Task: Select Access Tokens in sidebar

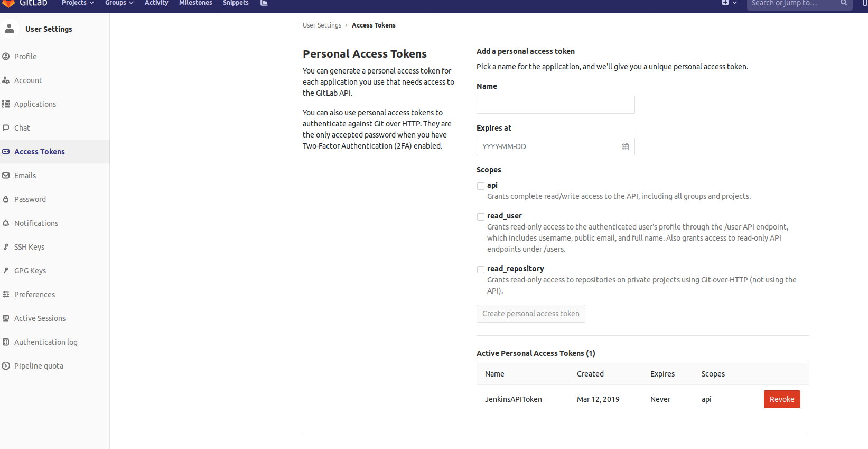Action: pyautogui.click(x=40, y=152)
